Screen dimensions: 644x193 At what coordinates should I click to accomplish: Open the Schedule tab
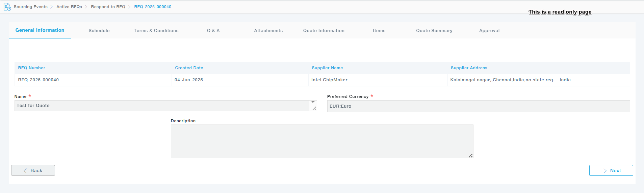click(x=99, y=31)
